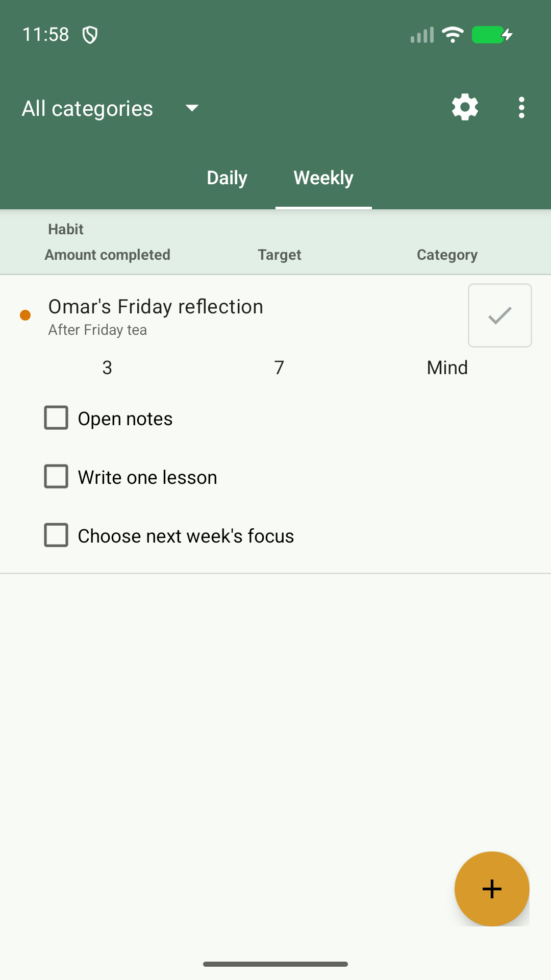
Task: Tap the Wi-Fi status icon
Action: (453, 35)
